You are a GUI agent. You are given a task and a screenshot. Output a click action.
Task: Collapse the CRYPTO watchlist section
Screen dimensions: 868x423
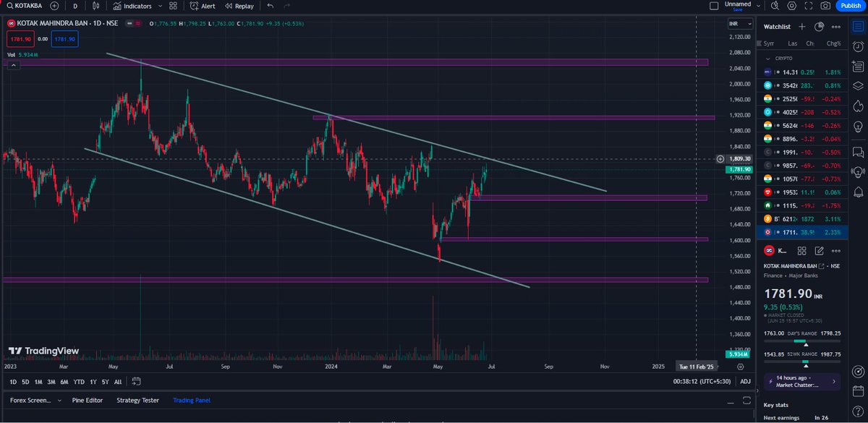coord(768,59)
